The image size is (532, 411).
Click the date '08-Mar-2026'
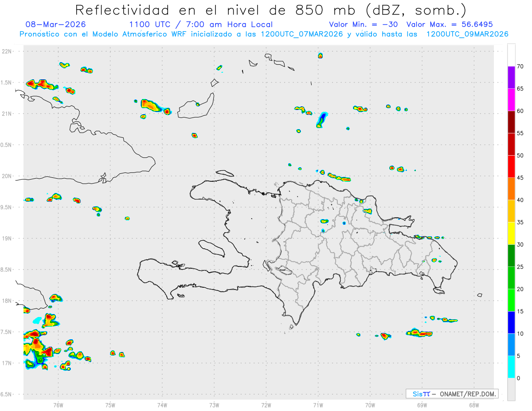click(x=56, y=24)
